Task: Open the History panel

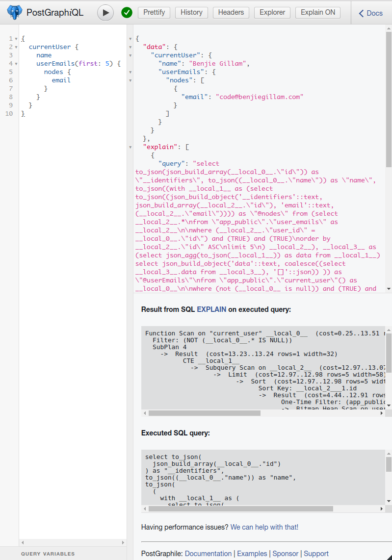Action: (191, 12)
